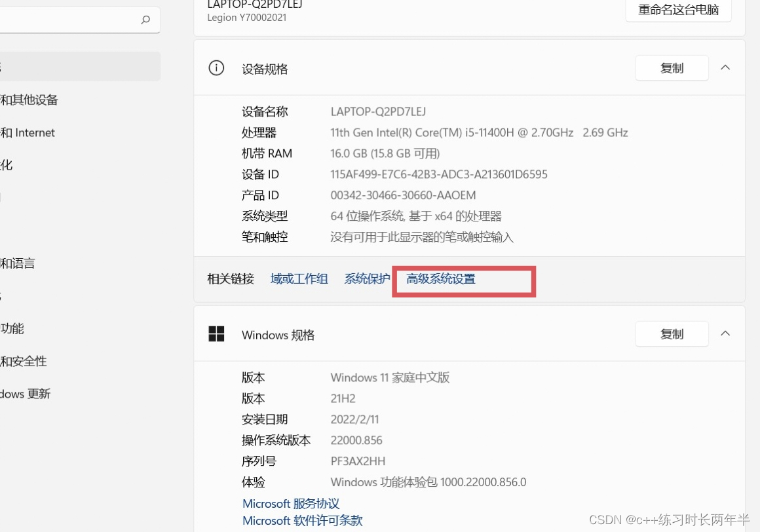Click model name Legion Y70002021

(247, 18)
